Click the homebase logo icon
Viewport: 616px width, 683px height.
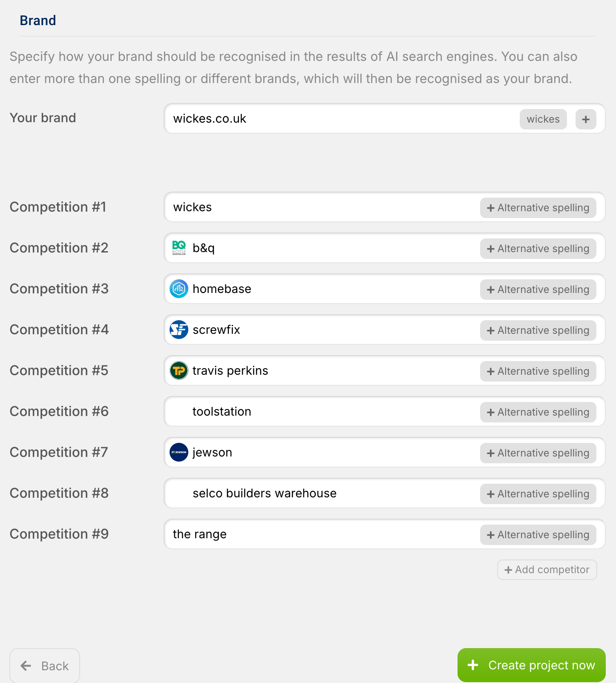click(x=179, y=289)
